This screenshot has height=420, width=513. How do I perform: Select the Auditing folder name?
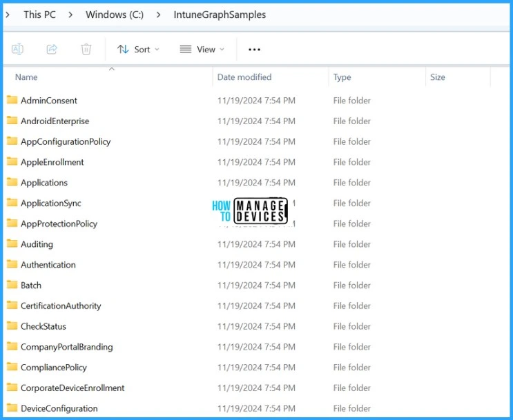pyautogui.click(x=37, y=244)
